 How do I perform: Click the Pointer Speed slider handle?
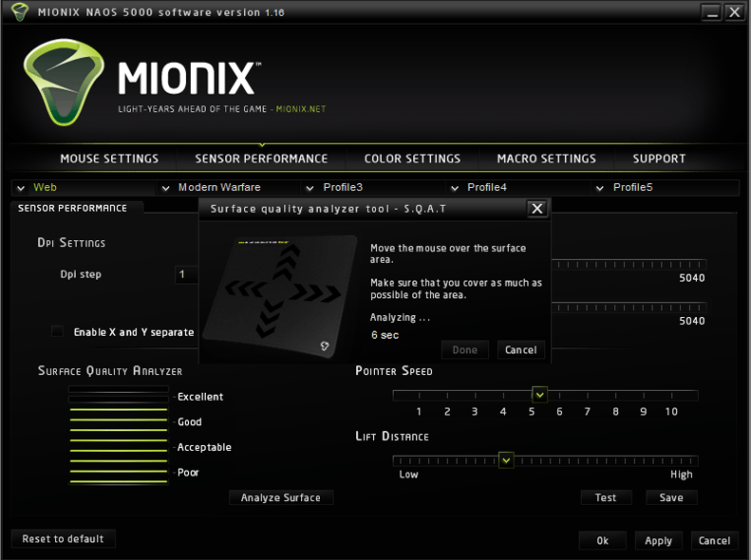pyautogui.click(x=540, y=395)
